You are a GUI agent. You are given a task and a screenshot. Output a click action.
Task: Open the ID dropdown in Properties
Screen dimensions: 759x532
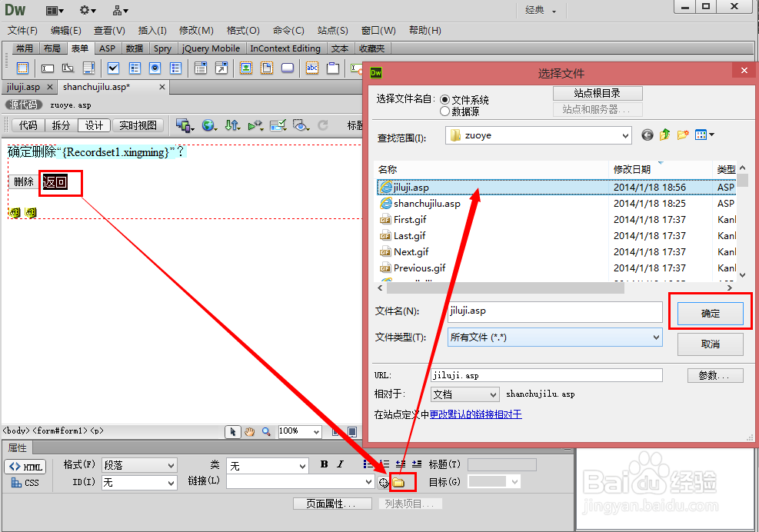pos(139,483)
